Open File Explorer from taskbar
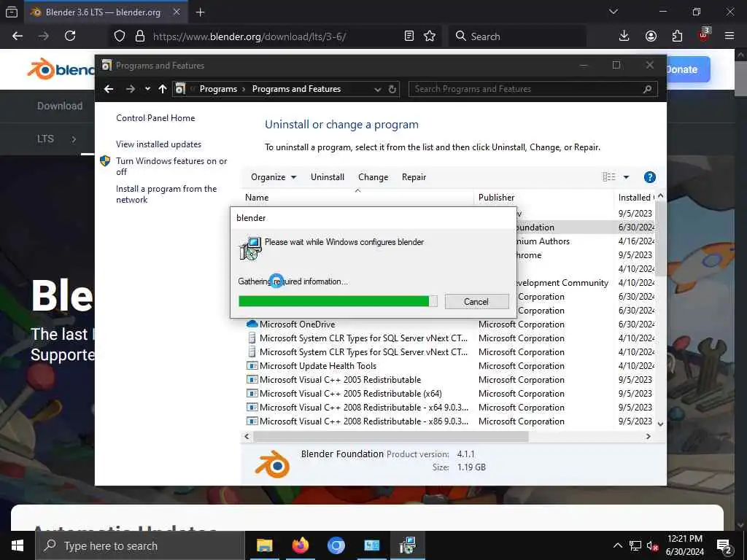The image size is (747, 560). click(x=264, y=545)
